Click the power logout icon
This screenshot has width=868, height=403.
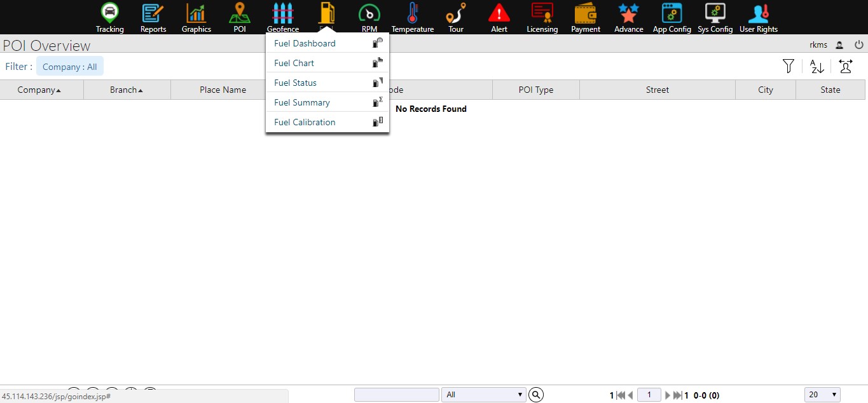point(858,45)
